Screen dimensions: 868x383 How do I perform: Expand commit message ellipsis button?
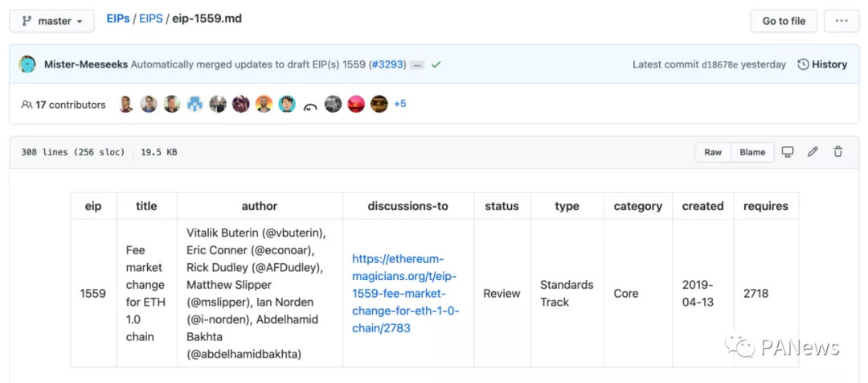[417, 64]
